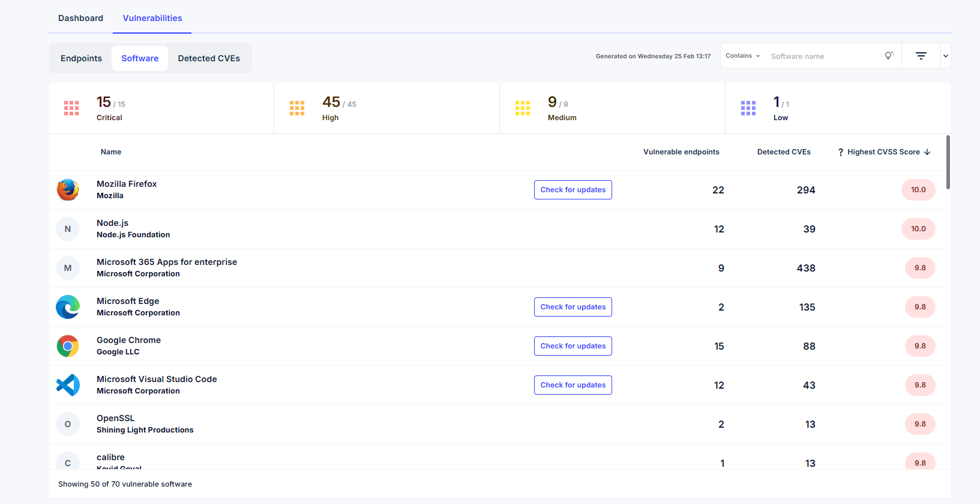
Task: Open the Contains match type dropdown
Action: click(x=743, y=56)
